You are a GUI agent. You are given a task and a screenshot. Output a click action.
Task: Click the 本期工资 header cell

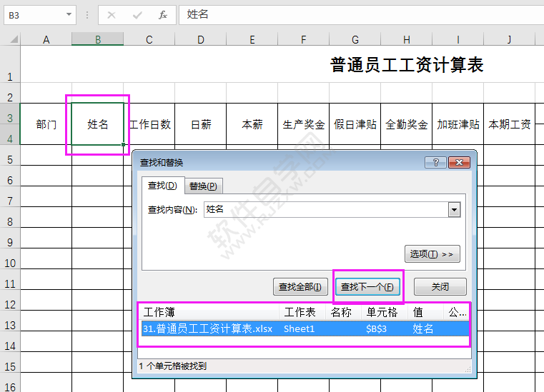click(x=509, y=124)
